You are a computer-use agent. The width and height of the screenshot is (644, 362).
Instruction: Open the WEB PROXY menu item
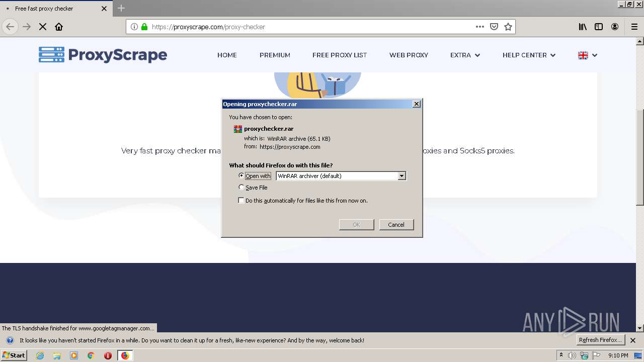coord(409,55)
